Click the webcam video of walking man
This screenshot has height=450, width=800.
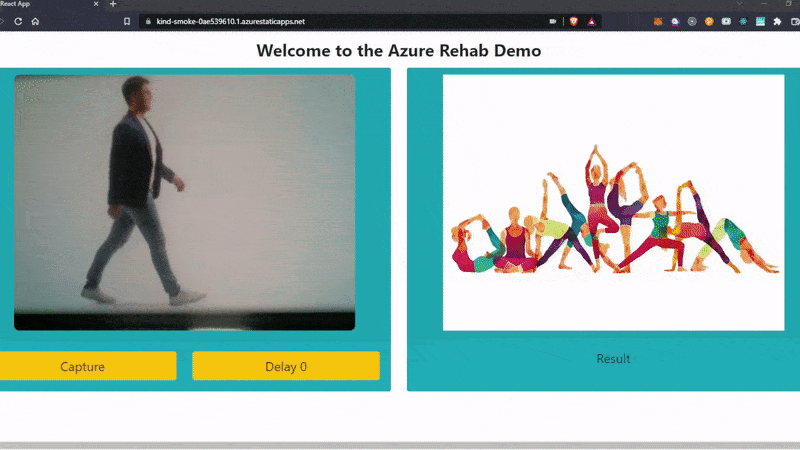[x=185, y=203]
